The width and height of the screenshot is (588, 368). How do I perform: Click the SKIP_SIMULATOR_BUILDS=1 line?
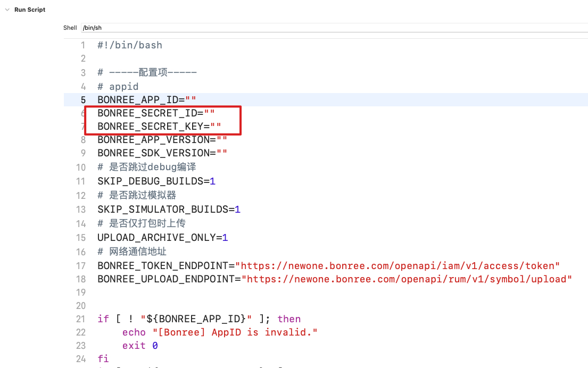tap(169, 210)
